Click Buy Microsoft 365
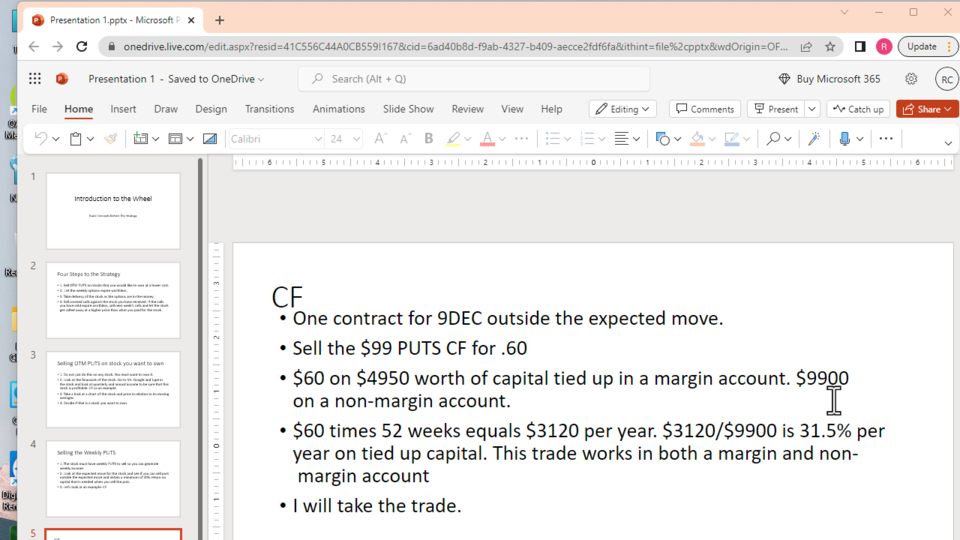The width and height of the screenshot is (960, 540). (830, 79)
